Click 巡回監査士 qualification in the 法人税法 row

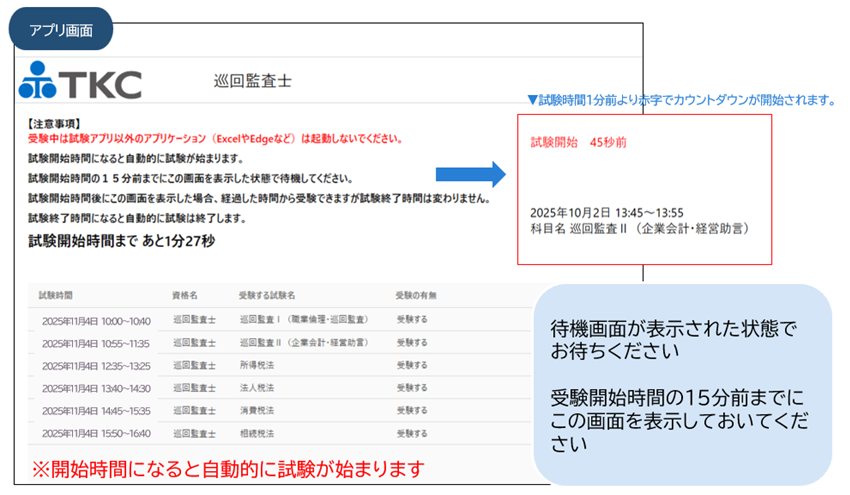pyautogui.click(x=195, y=388)
